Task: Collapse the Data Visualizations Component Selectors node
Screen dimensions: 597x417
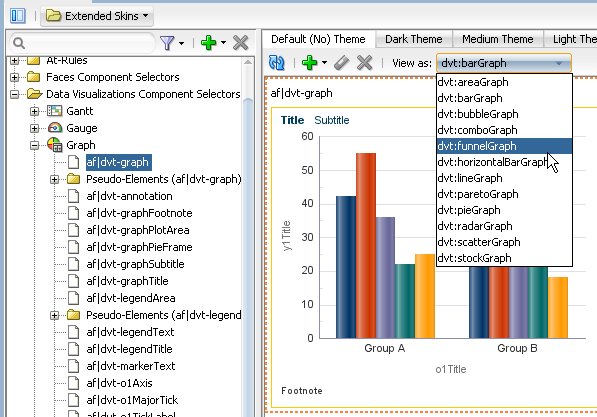Action: click(14, 94)
